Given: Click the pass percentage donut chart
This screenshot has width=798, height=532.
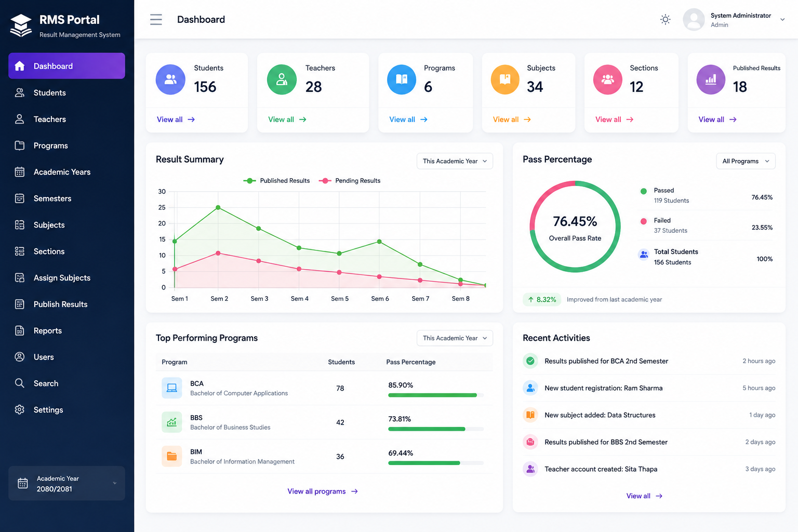Looking at the screenshot, I should pyautogui.click(x=575, y=227).
